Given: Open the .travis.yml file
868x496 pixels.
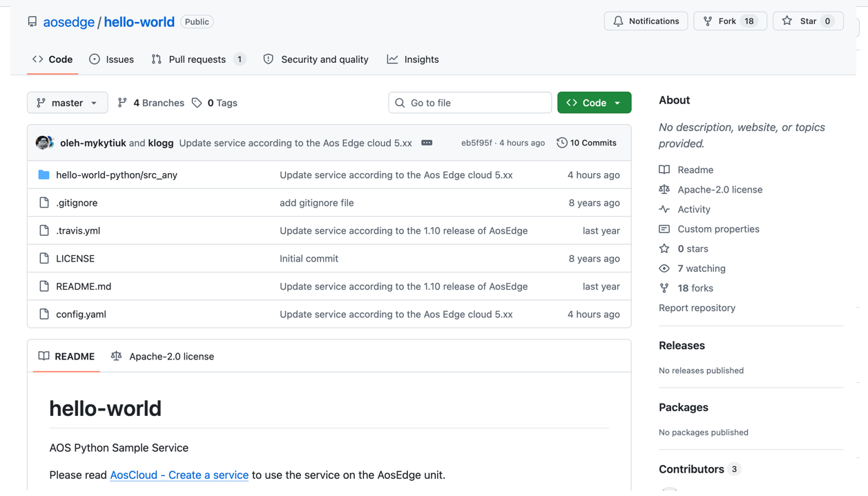Looking at the screenshot, I should (78, 230).
